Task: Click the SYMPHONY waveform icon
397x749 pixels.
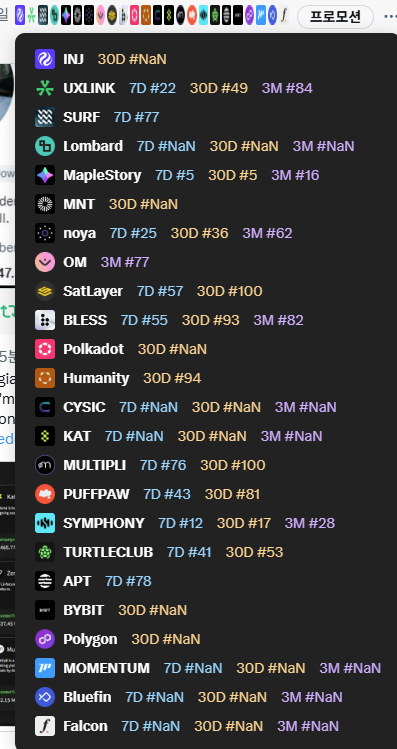Action: (45, 523)
